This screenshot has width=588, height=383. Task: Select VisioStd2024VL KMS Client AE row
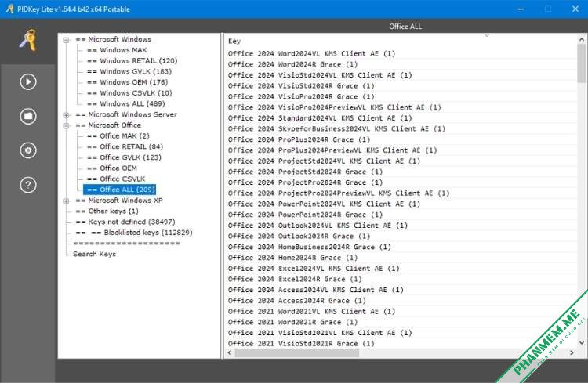(401, 75)
